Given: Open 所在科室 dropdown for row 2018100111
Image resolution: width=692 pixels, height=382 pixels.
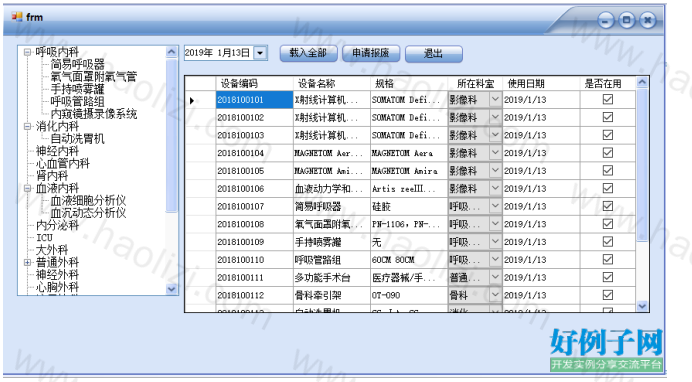Looking at the screenshot, I should tap(495, 277).
